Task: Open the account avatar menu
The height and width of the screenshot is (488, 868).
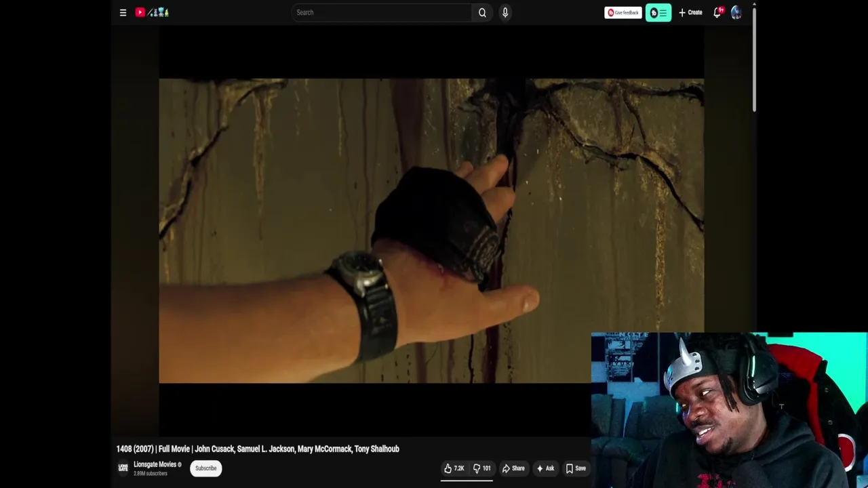Action: click(x=736, y=12)
